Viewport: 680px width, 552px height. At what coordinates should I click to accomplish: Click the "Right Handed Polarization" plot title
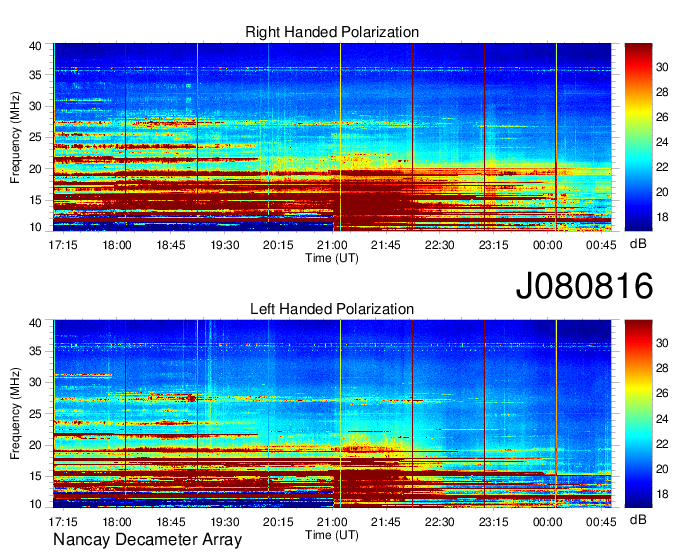point(332,32)
